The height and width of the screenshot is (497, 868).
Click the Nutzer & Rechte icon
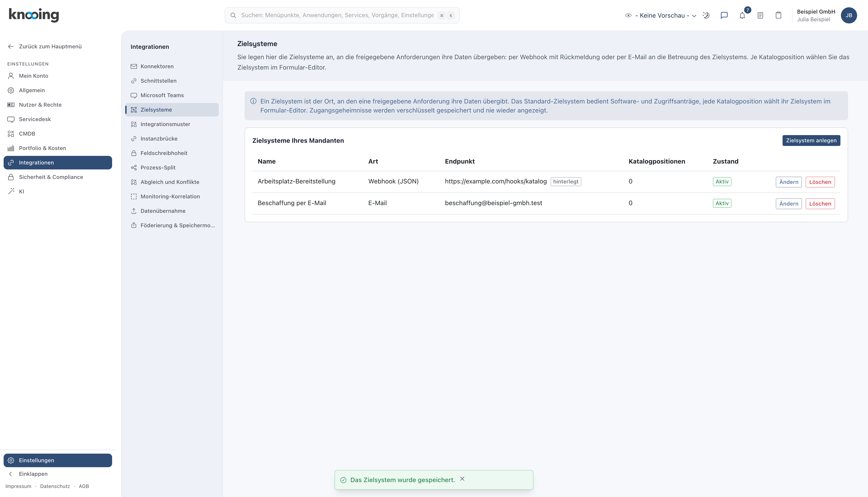pyautogui.click(x=11, y=105)
